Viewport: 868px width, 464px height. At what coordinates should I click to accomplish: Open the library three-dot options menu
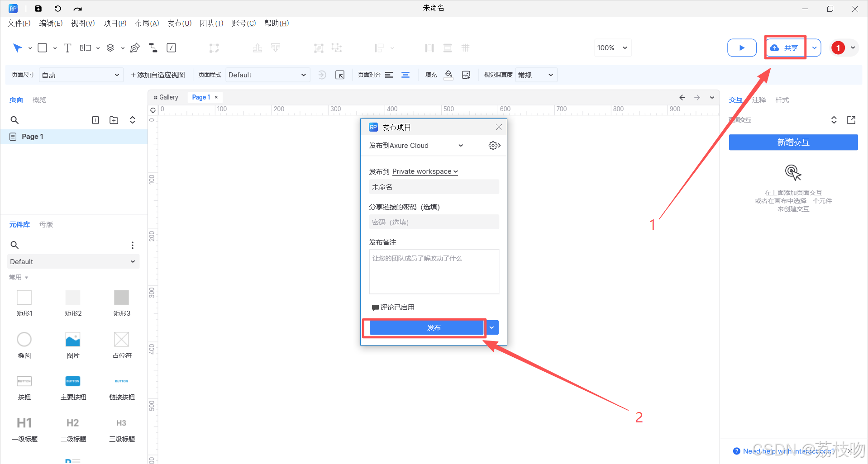[x=132, y=245]
